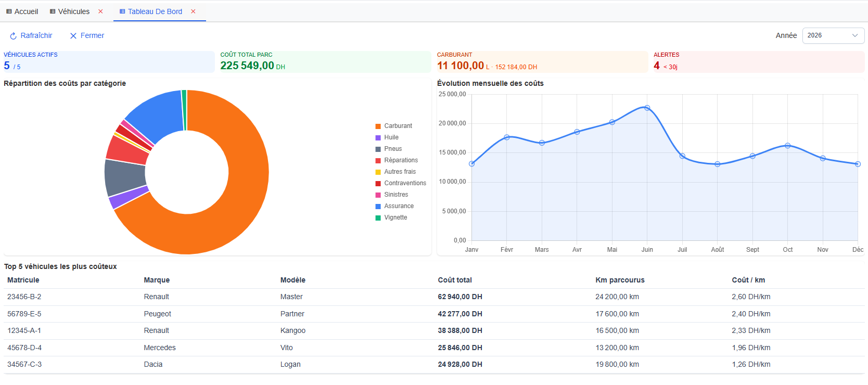Sort by Coût total column header
Screen dimensions: 868x385
(x=454, y=280)
